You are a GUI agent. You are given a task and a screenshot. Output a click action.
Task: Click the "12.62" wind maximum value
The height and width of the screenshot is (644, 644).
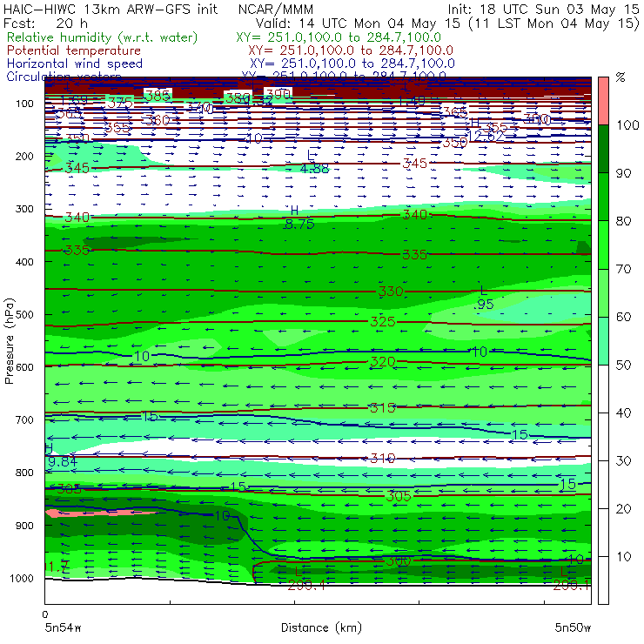[486, 137]
